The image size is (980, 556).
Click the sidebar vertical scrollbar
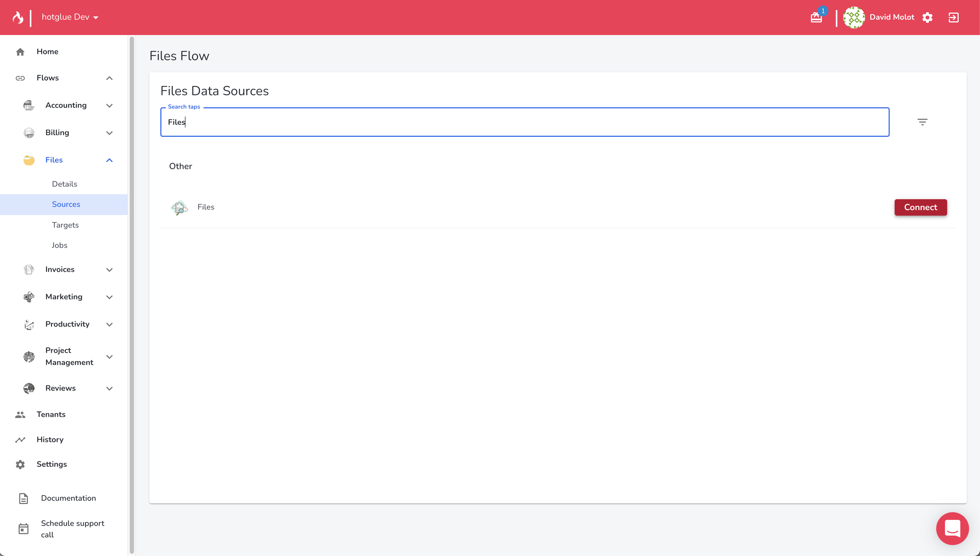[132, 294]
